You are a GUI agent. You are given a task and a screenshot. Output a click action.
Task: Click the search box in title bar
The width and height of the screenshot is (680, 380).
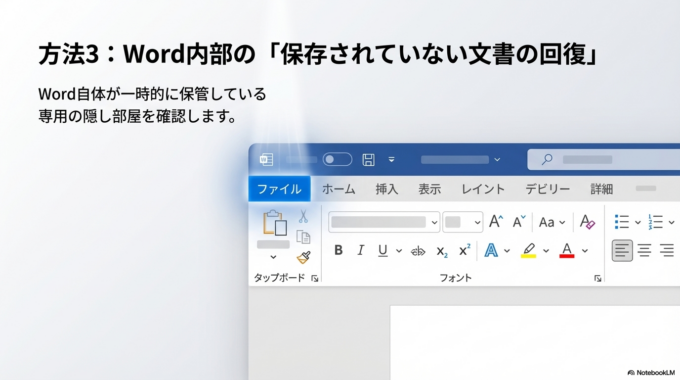pos(604,160)
